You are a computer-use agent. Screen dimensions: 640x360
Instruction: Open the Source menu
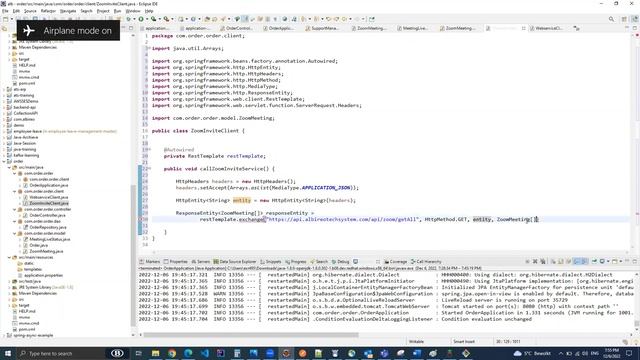point(30,11)
